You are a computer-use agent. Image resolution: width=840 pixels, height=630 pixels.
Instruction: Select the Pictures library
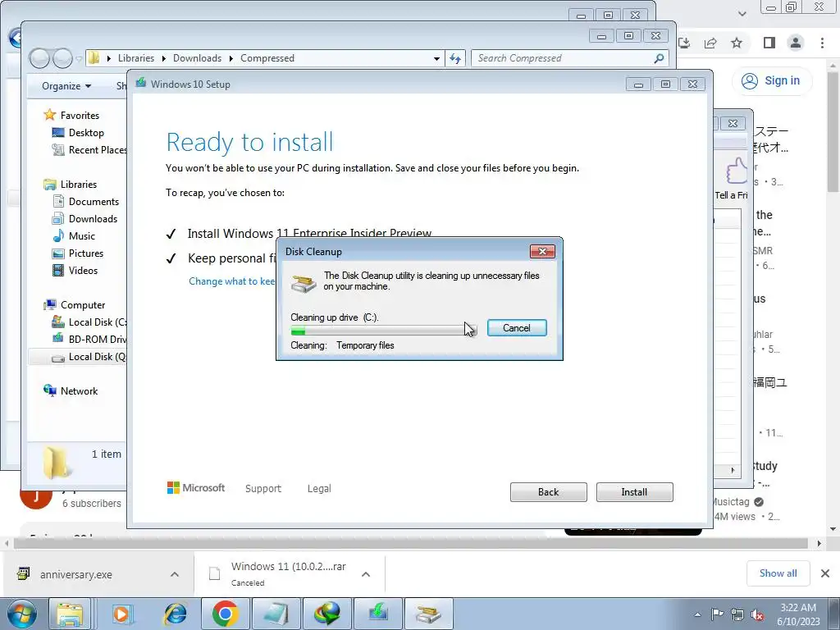85,253
